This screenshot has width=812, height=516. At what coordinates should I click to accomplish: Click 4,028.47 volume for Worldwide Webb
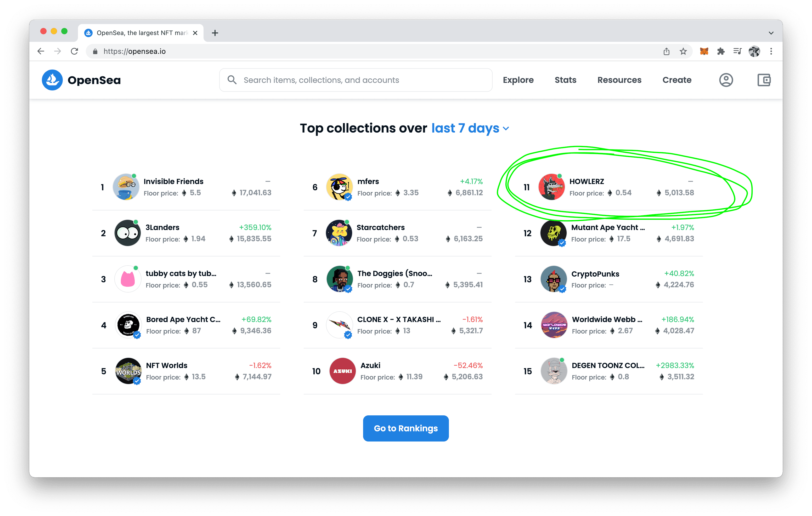674,331
